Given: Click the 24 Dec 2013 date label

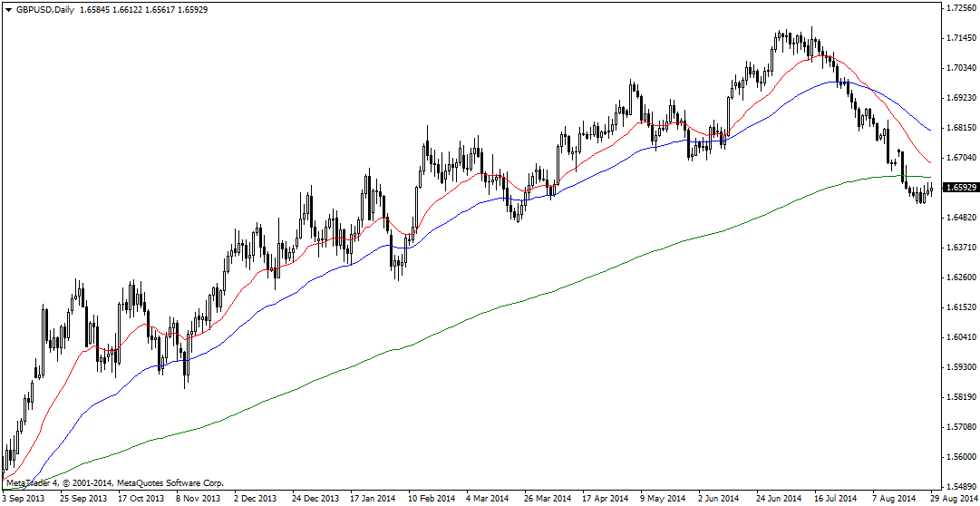Looking at the screenshot, I should pos(316,499).
